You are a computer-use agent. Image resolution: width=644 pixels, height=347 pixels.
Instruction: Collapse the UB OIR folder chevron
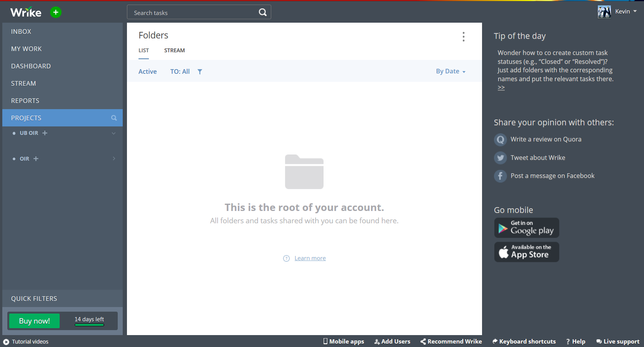click(x=113, y=133)
